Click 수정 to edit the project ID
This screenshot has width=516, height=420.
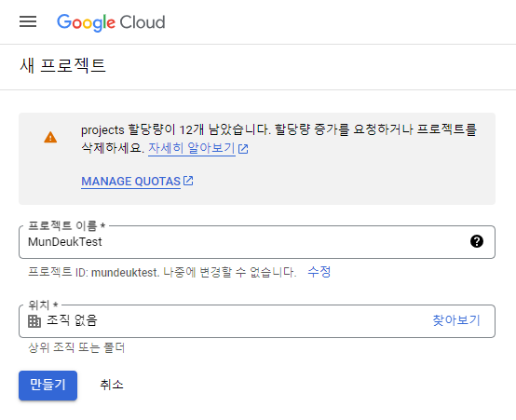(319, 272)
